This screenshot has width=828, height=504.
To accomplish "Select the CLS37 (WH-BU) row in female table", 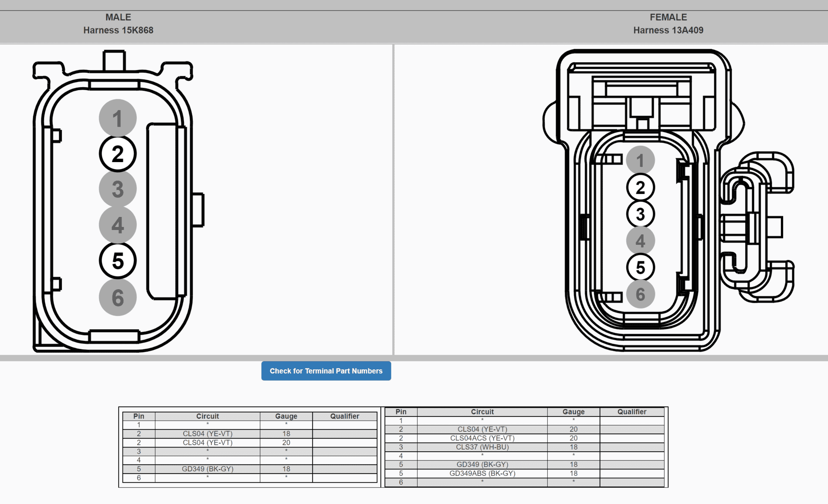I will point(525,447).
